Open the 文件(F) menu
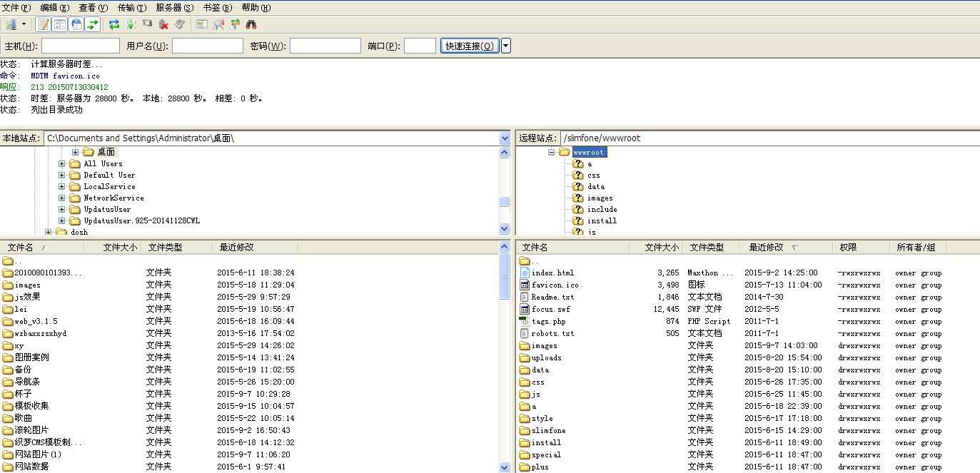 16,7
